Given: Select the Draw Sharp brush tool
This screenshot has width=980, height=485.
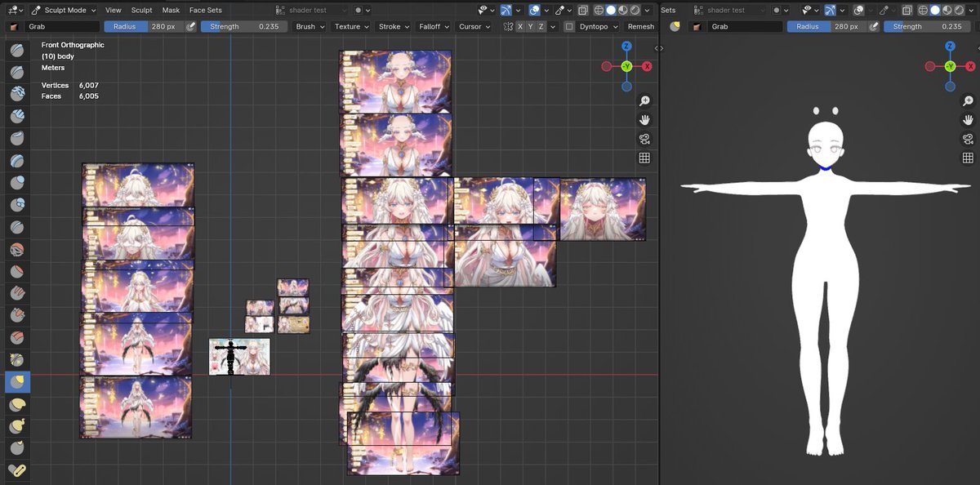Looking at the screenshot, I should tap(17, 73).
